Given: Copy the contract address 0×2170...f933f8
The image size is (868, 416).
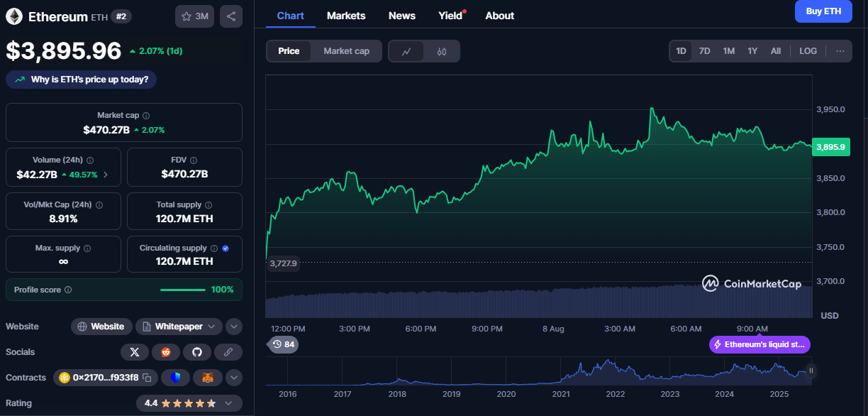Looking at the screenshot, I should (147, 378).
